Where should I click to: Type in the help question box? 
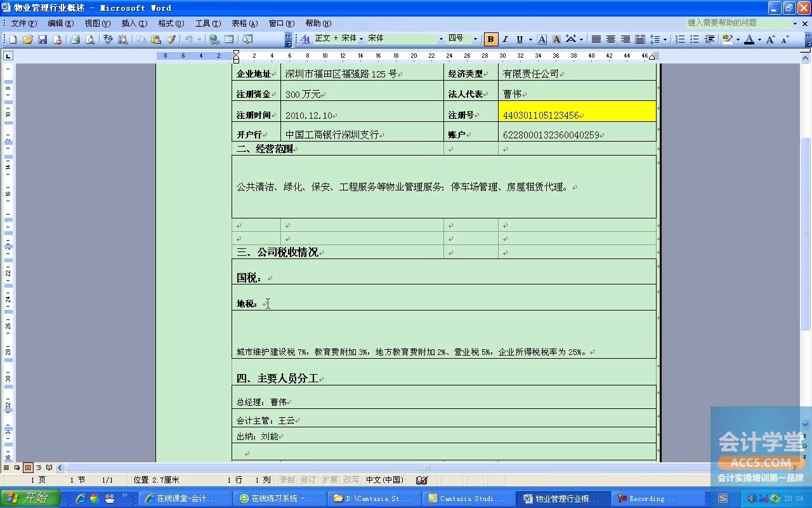[x=738, y=23]
